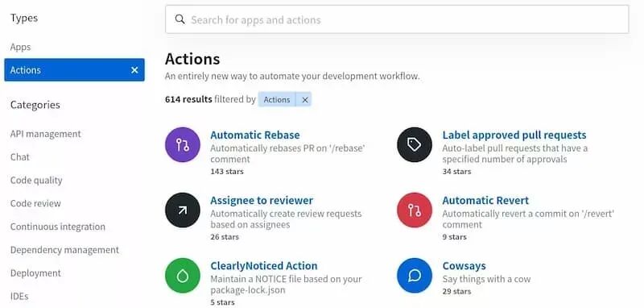
Task: Click the magnifying glass search icon
Action: (180, 19)
